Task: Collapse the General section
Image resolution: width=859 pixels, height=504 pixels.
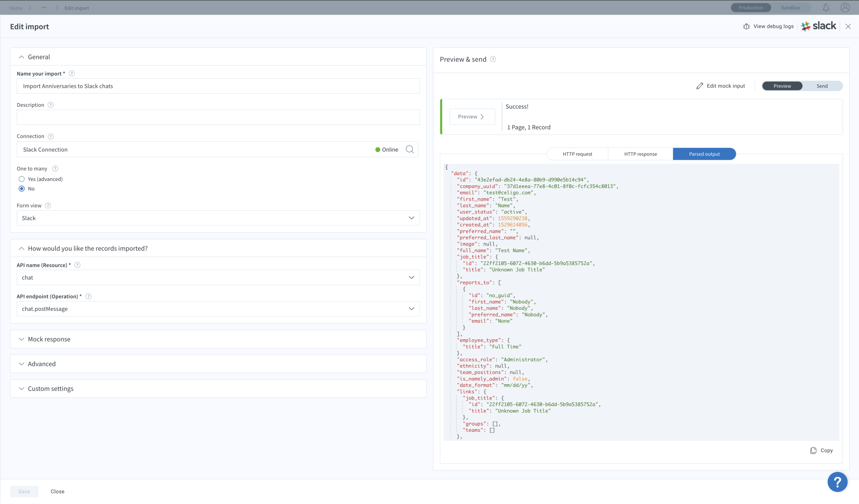Action: click(x=21, y=57)
